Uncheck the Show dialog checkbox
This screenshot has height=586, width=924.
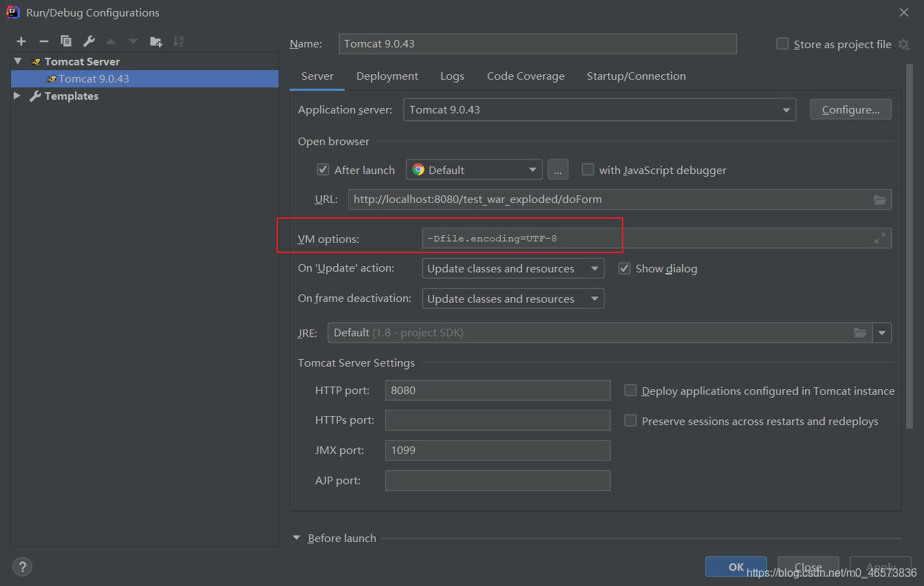[x=624, y=268]
